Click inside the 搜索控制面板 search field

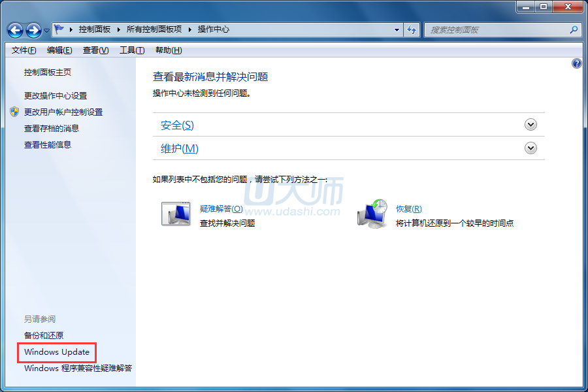(497, 29)
